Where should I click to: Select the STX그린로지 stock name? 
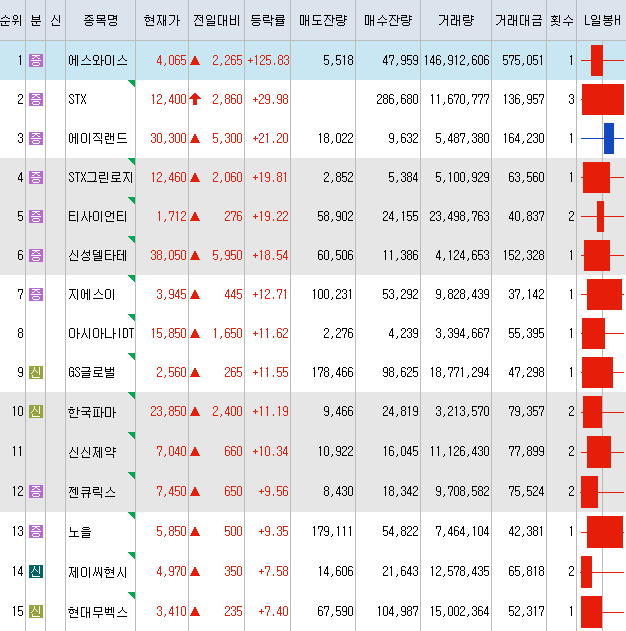click(x=101, y=177)
